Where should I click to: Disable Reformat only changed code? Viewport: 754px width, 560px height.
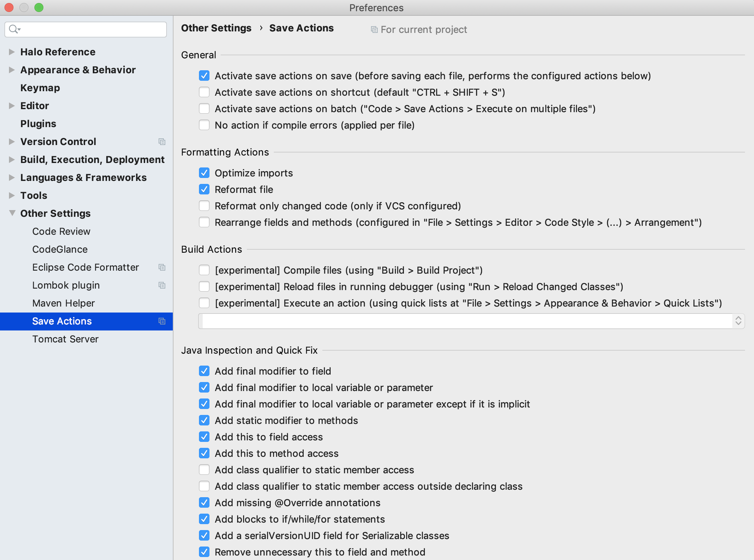tap(205, 206)
